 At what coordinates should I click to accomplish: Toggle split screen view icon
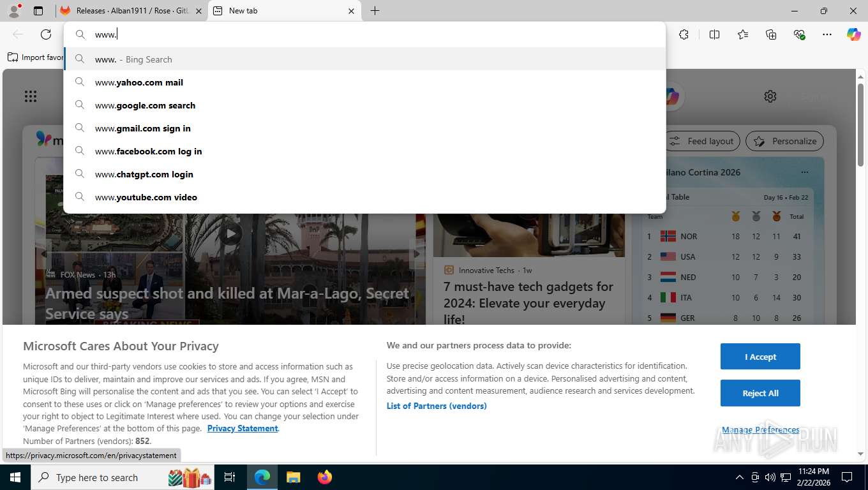(714, 34)
